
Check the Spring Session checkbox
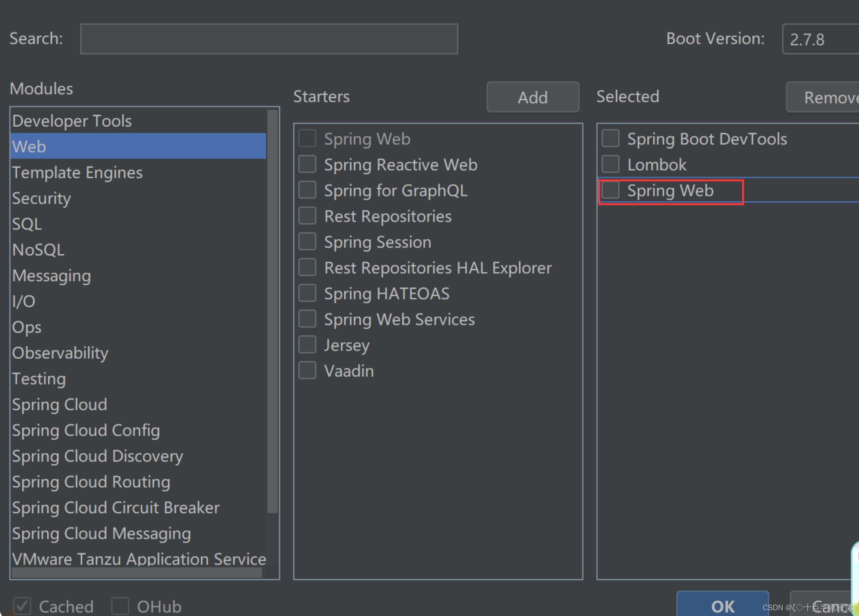click(x=307, y=242)
